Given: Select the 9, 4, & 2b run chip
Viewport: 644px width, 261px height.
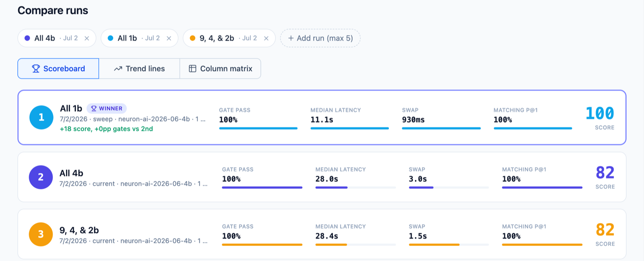Looking at the screenshot, I should click(x=229, y=38).
